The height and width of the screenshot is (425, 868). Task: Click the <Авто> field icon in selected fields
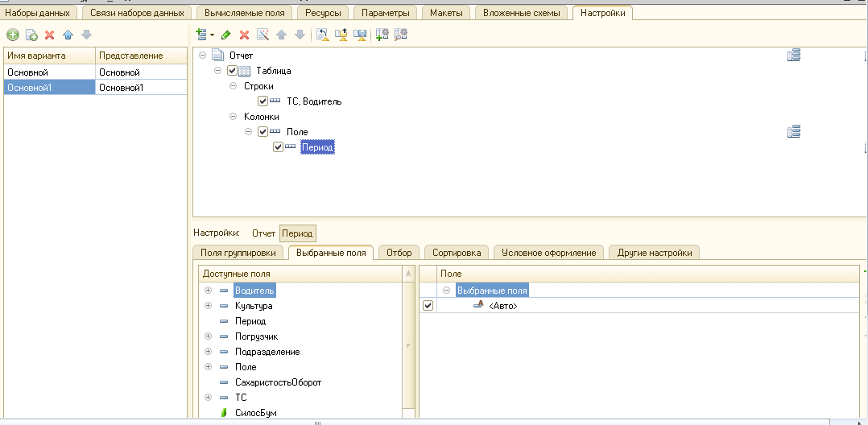coord(479,305)
